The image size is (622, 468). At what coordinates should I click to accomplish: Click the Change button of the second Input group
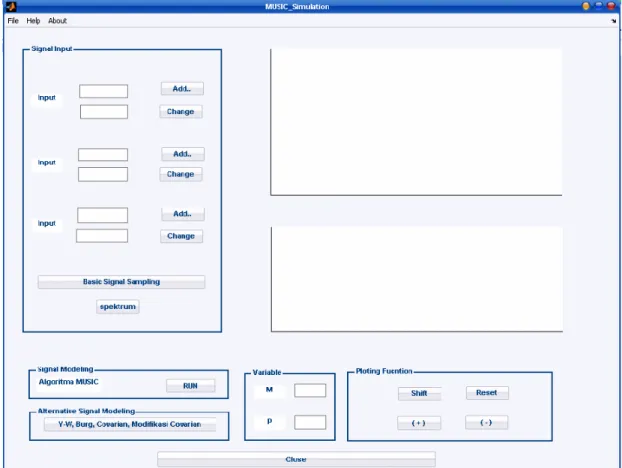(x=181, y=174)
